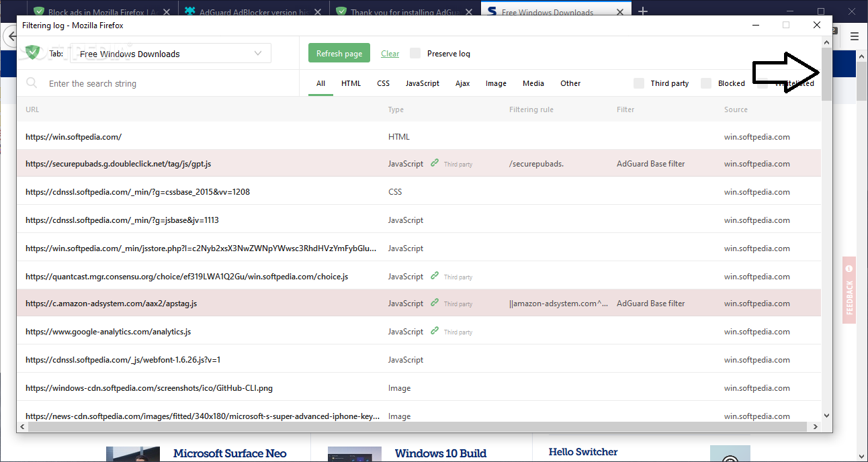This screenshot has width=868, height=462.
Task: Select the All request type tab
Action: (321, 83)
